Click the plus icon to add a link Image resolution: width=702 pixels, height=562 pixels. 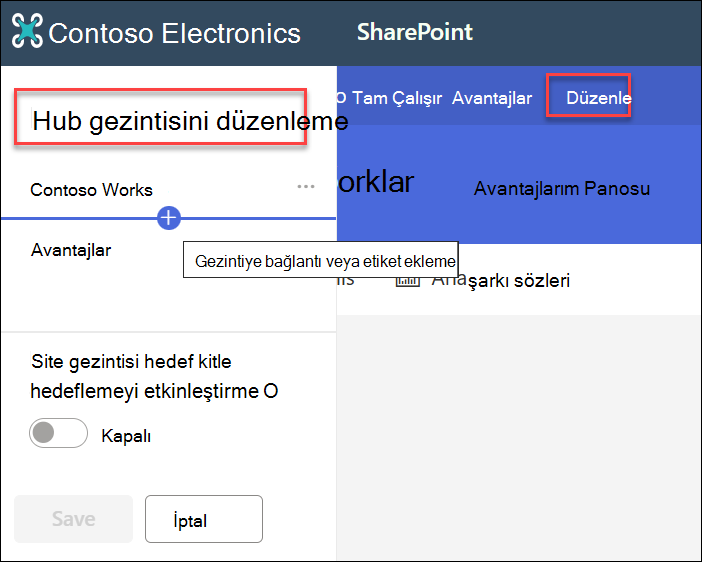pyautogui.click(x=169, y=218)
